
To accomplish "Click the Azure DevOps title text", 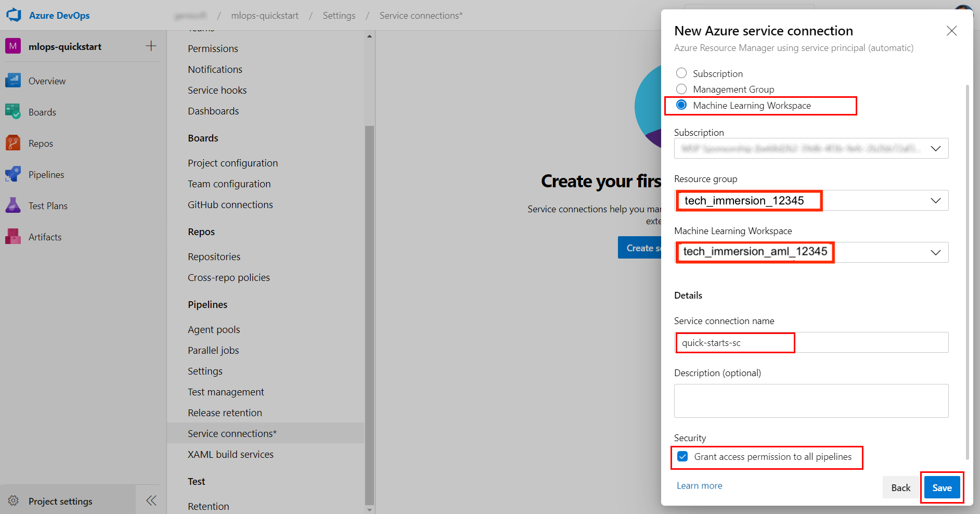I will click(59, 16).
